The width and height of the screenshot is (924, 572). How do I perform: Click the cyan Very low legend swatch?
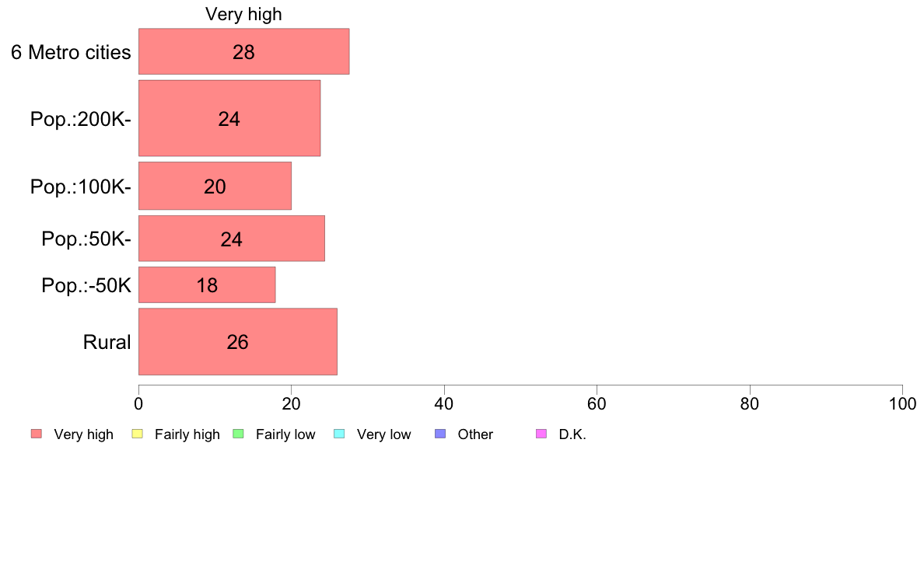tap(339, 434)
